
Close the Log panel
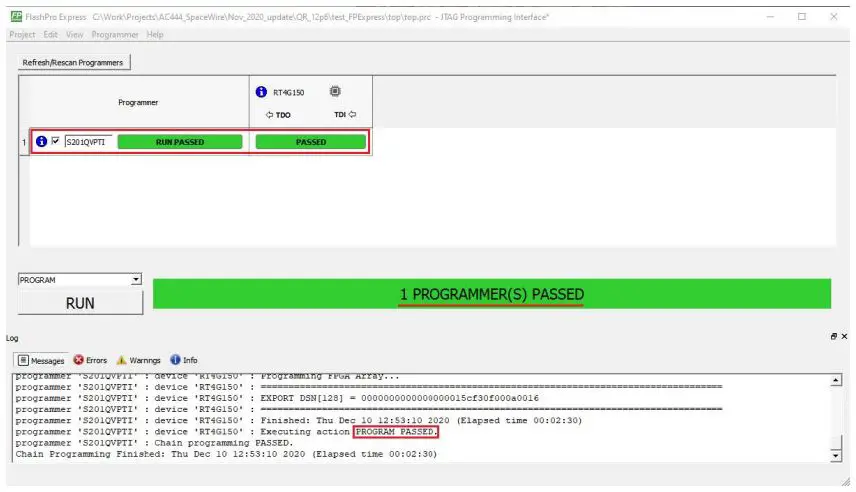(845, 336)
